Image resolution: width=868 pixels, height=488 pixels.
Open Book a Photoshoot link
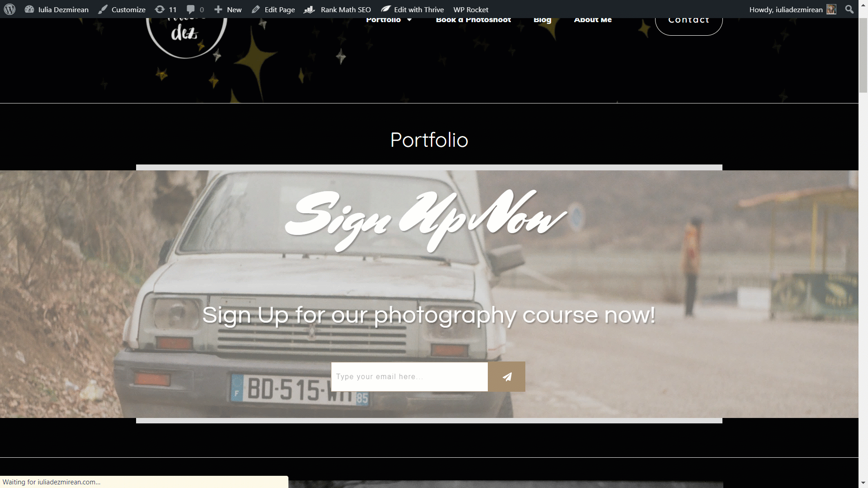[x=473, y=20]
